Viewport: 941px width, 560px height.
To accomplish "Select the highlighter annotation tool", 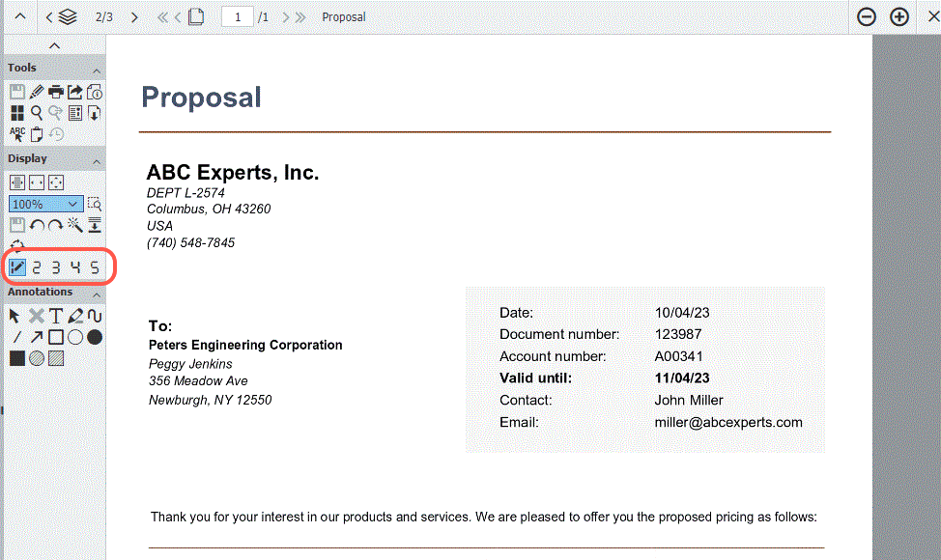I will [75, 316].
